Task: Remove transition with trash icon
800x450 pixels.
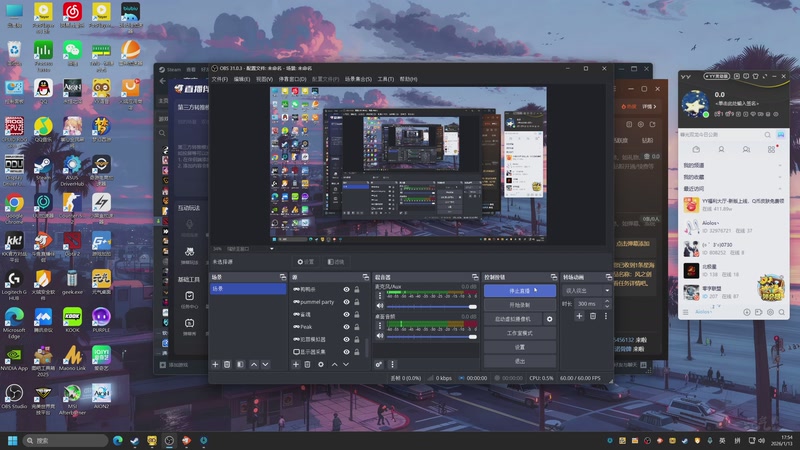Action: [593, 316]
